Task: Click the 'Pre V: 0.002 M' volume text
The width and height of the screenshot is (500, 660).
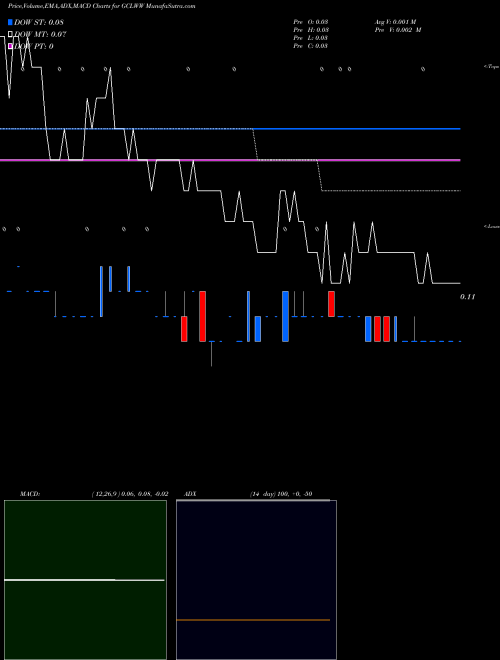Action: pyautogui.click(x=398, y=30)
